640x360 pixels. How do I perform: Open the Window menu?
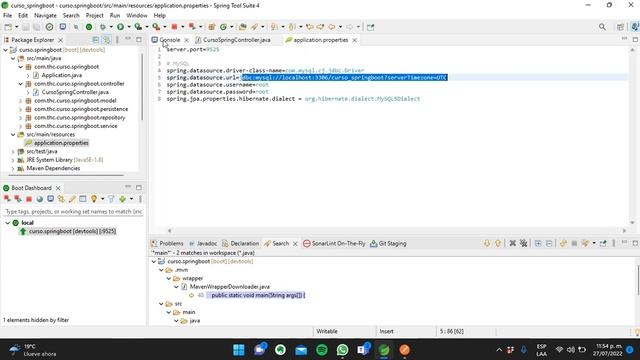click(137, 16)
